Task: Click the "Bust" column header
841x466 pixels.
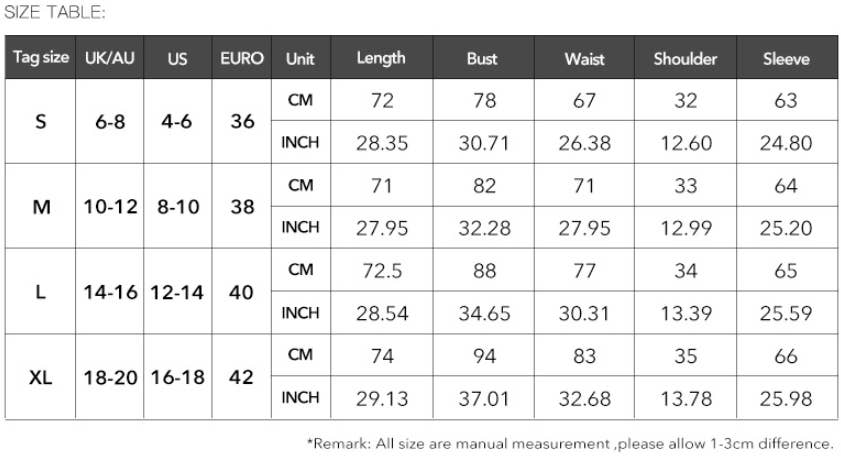Action: [482, 58]
